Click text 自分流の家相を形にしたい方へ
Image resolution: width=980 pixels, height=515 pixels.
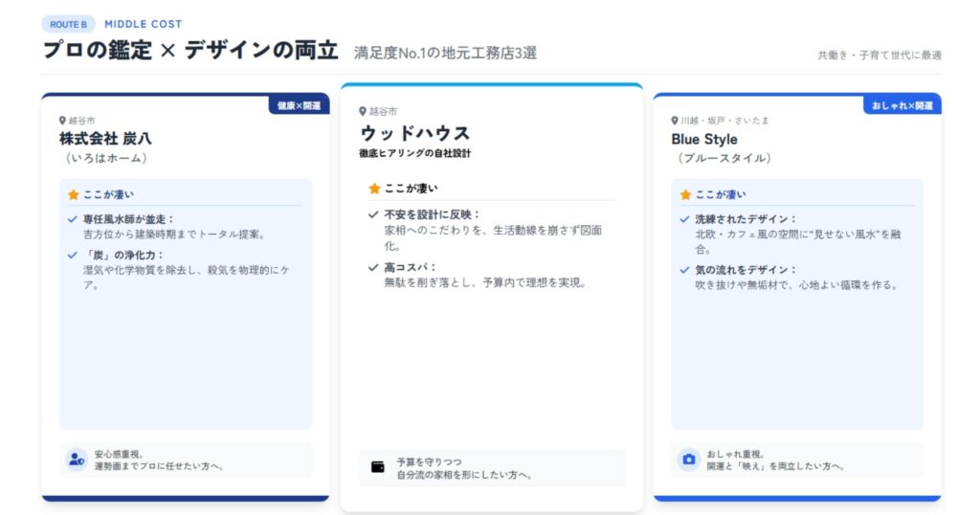pos(465,475)
